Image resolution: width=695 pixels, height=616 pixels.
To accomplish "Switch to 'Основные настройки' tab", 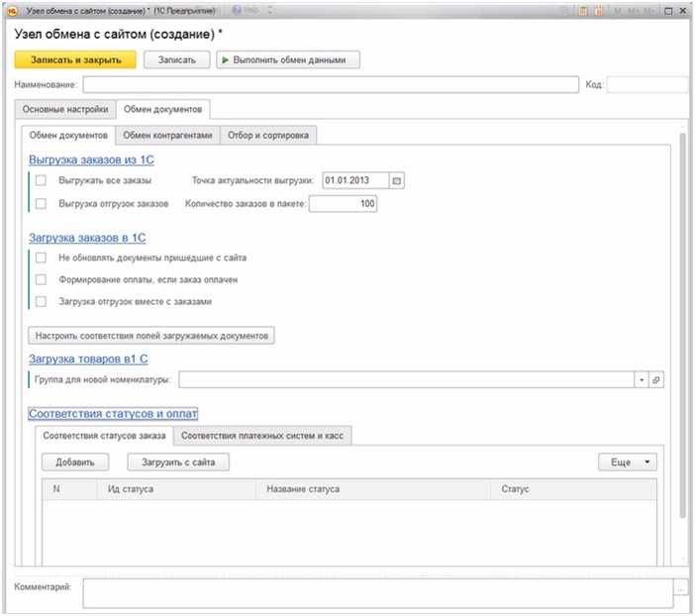I will click(x=65, y=110).
